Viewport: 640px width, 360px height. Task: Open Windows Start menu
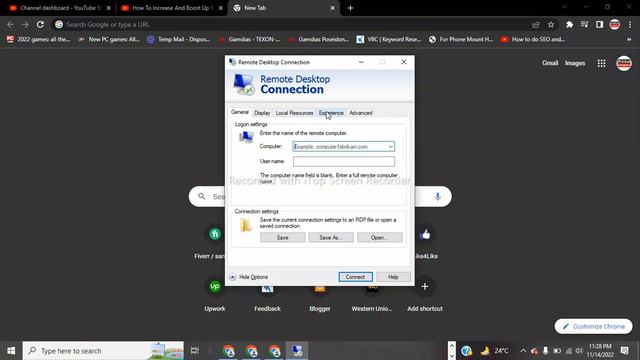point(11,351)
